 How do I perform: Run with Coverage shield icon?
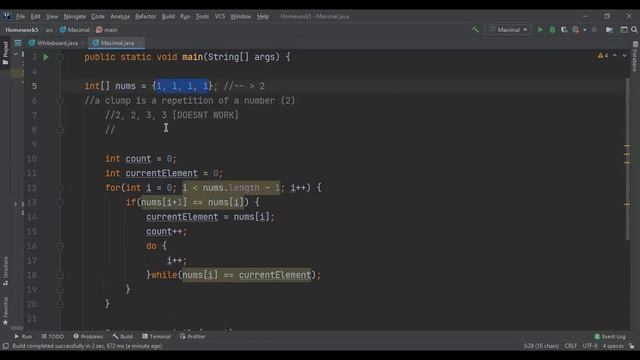click(564, 30)
